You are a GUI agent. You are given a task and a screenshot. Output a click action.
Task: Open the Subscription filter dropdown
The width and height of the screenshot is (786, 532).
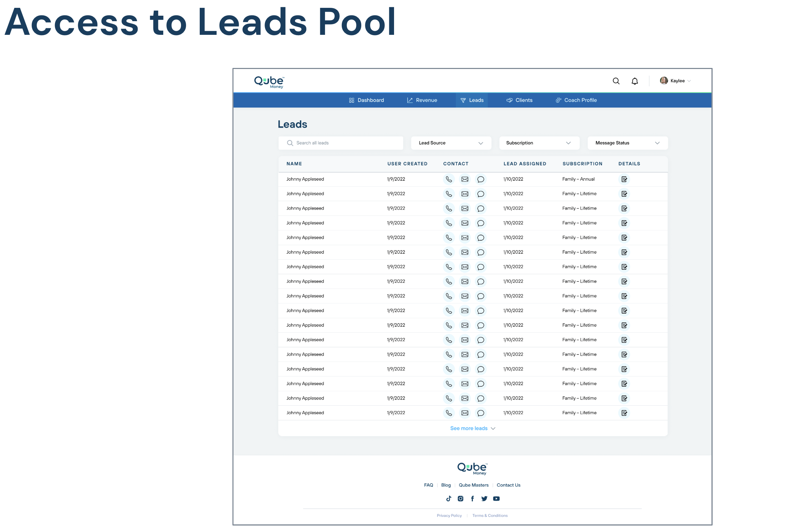pos(539,143)
